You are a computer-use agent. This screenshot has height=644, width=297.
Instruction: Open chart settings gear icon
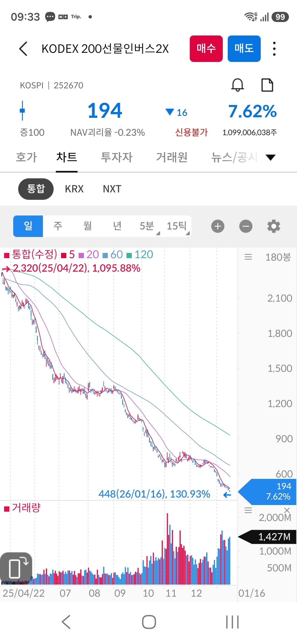(x=274, y=226)
